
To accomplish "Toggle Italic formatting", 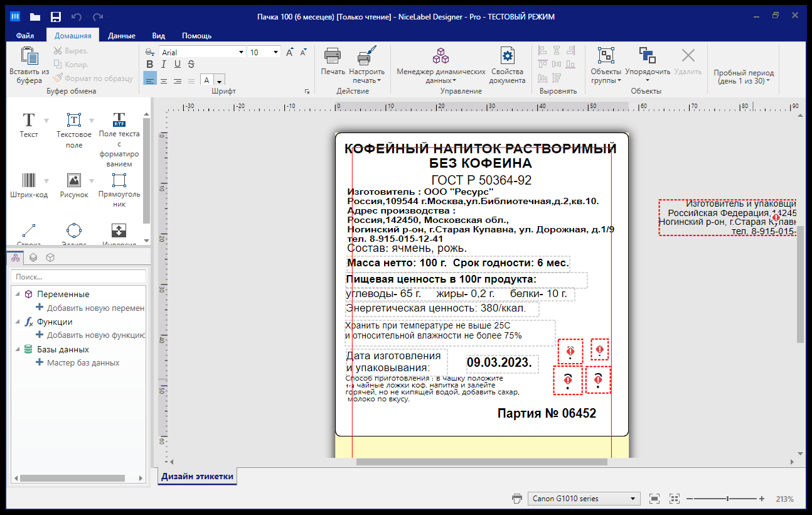I will point(163,64).
